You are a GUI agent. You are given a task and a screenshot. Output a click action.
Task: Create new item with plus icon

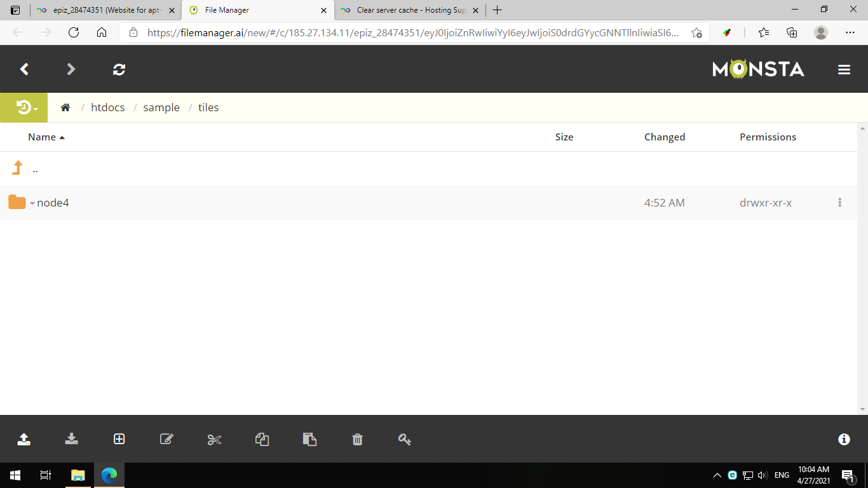pos(119,439)
